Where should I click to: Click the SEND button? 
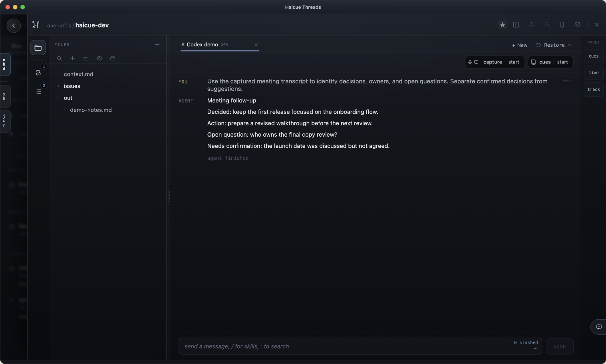(559, 346)
